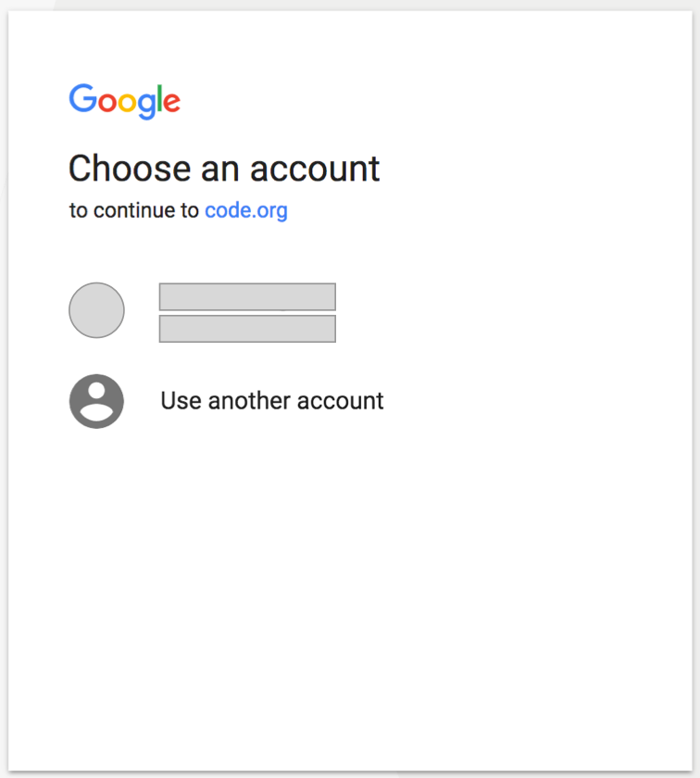This screenshot has height=778, width=700.
Task: Open the code.org link
Action: (246, 211)
